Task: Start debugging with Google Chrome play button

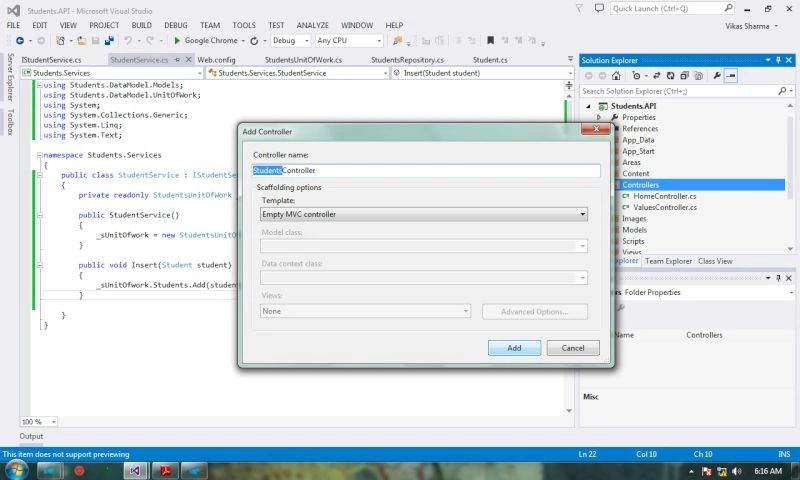Action: 177,40
